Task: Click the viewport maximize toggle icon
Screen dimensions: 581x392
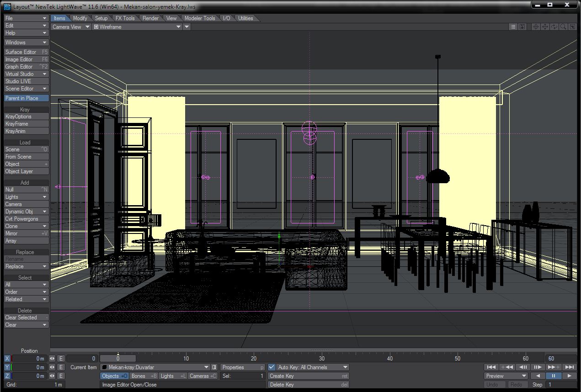Action: pyautogui.click(x=572, y=27)
